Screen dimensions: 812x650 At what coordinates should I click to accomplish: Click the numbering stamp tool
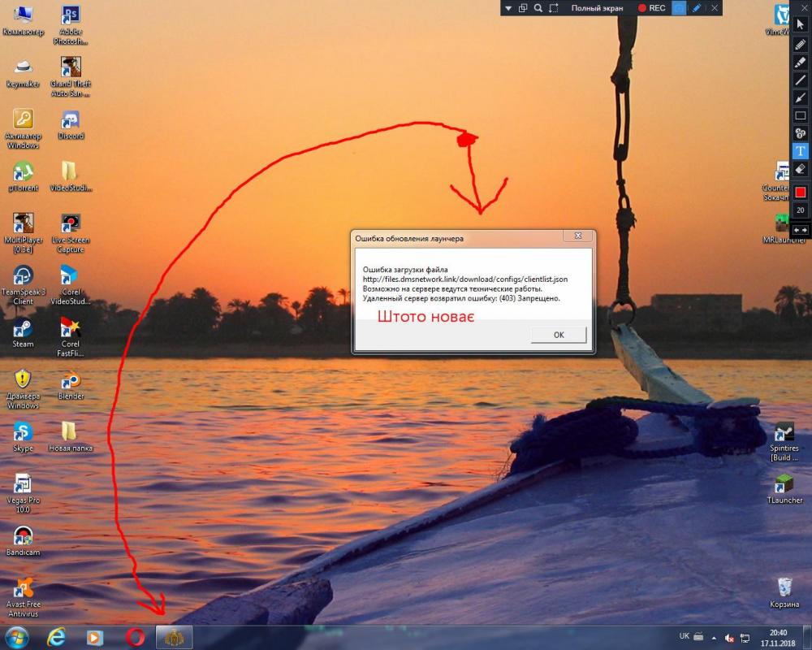pyautogui.click(x=801, y=133)
